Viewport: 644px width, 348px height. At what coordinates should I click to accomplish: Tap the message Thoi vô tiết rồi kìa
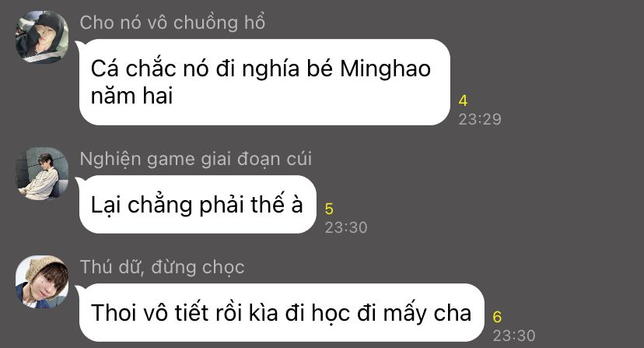point(282,313)
